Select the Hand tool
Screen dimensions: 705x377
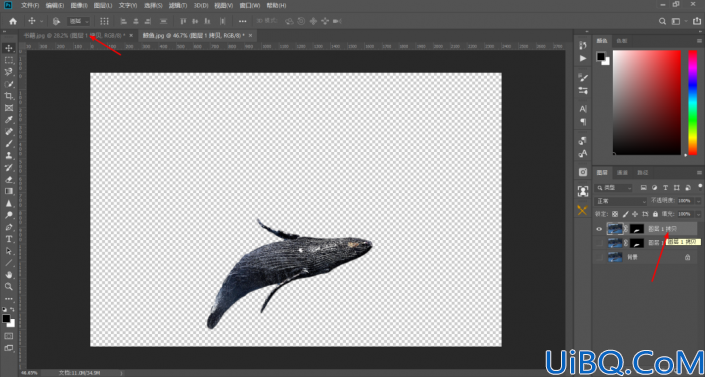(9, 275)
